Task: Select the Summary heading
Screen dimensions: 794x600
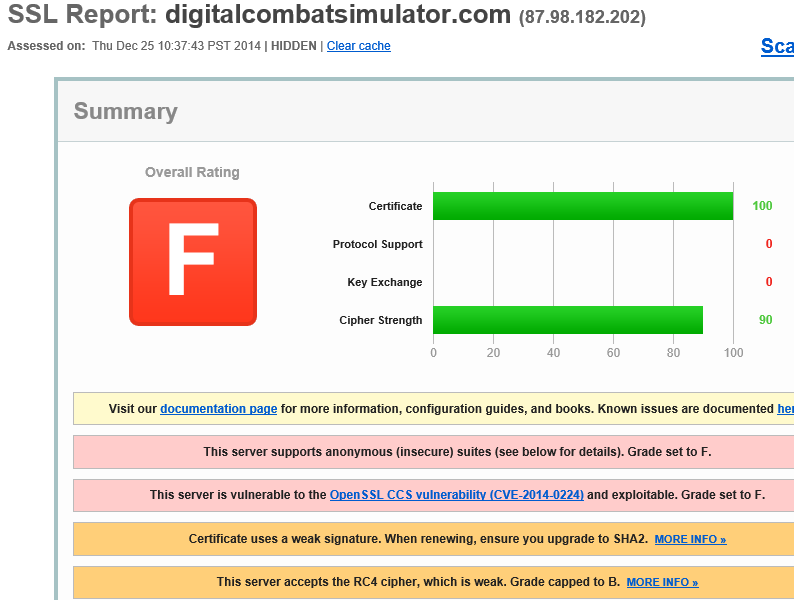Action: point(126,111)
